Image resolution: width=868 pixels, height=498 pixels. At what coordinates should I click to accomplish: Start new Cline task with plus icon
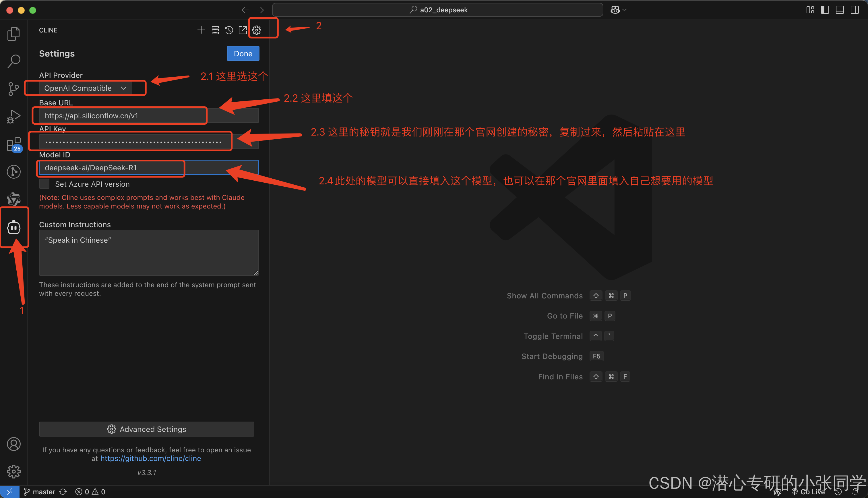click(x=201, y=30)
